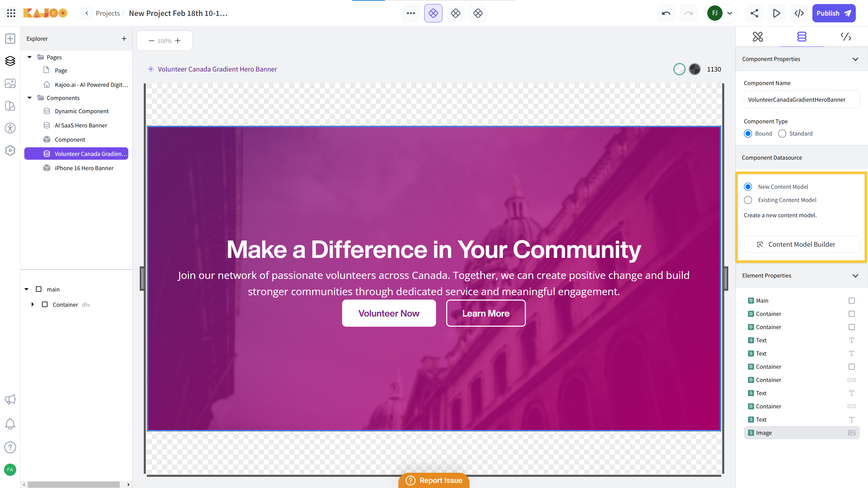Collapse the Component Properties section
The image size is (868, 488).
(x=855, y=59)
